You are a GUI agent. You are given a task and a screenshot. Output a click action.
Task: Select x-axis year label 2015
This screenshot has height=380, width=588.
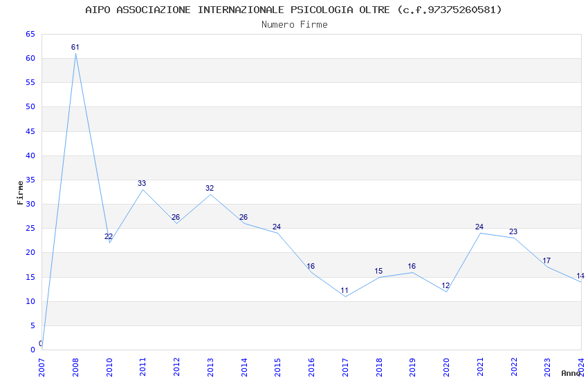(278, 368)
